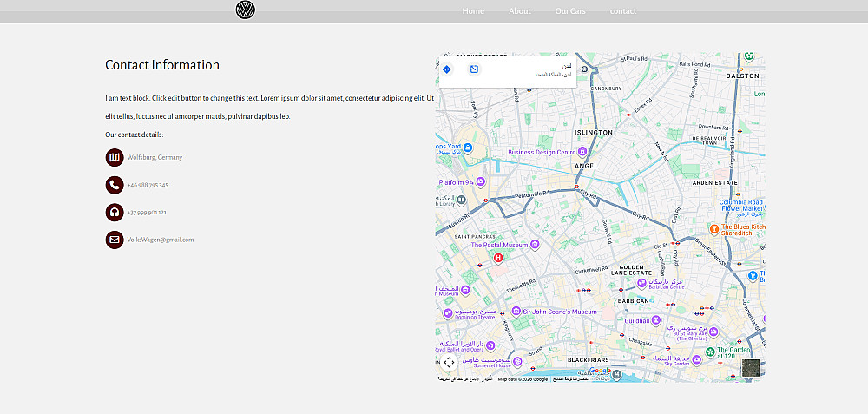Click the envelope email icon

tap(115, 240)
